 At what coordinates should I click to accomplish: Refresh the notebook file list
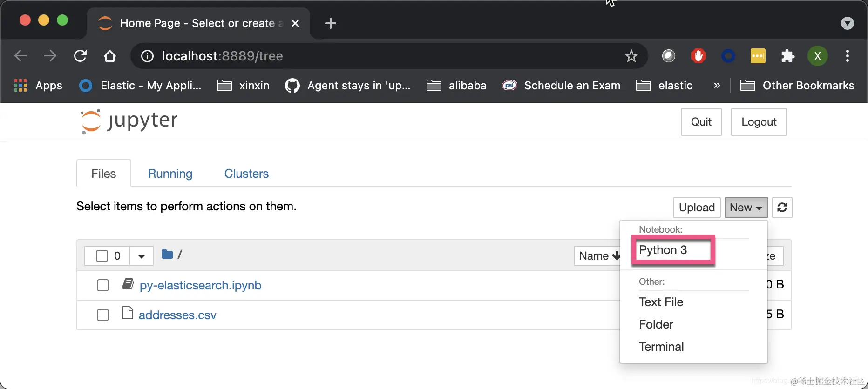tap(782, 208)
